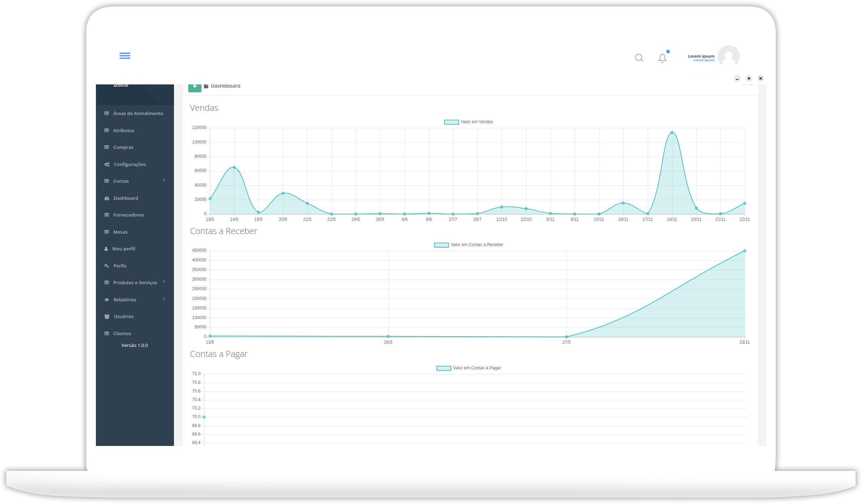Expand the Produtos e Serviços chevron
The width and height of the screenshot is (862, 504).
click(164, 282)
